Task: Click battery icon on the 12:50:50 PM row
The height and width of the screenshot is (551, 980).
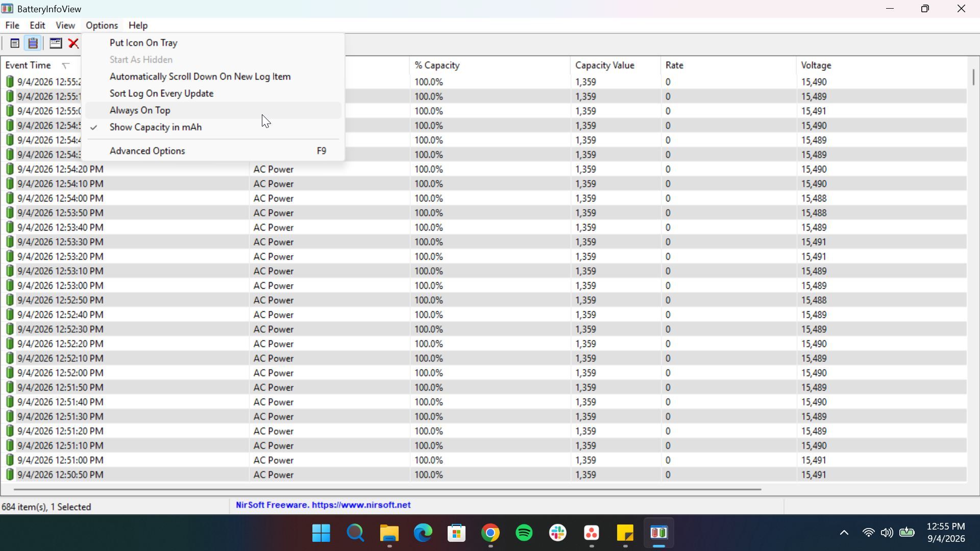Action: (10, 475)
